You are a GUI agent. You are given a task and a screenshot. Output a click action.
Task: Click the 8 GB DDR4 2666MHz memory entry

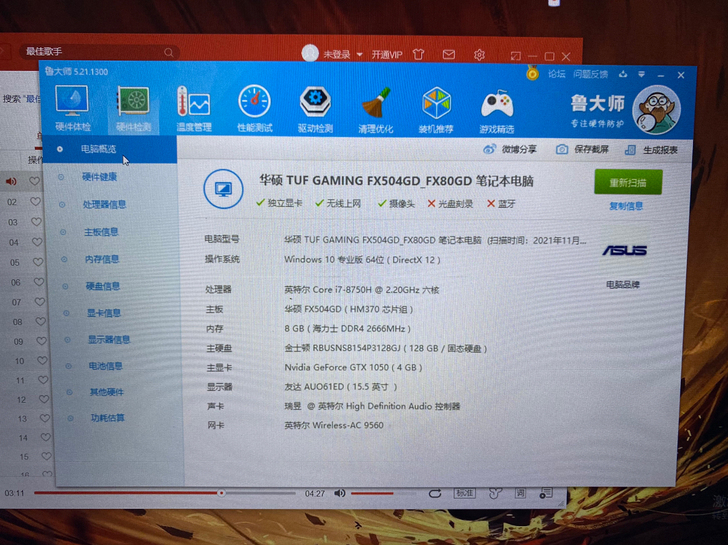click(348, 329)
